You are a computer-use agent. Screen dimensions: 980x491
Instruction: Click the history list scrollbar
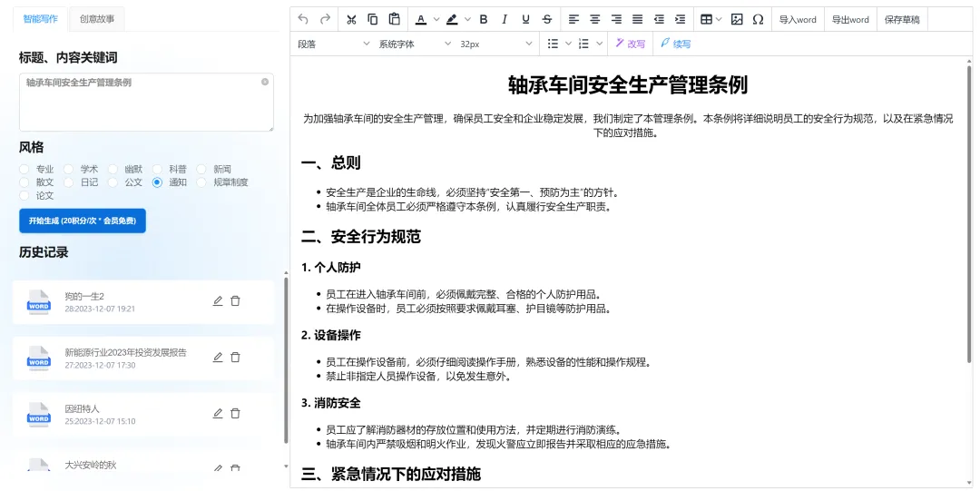point(286,359)
